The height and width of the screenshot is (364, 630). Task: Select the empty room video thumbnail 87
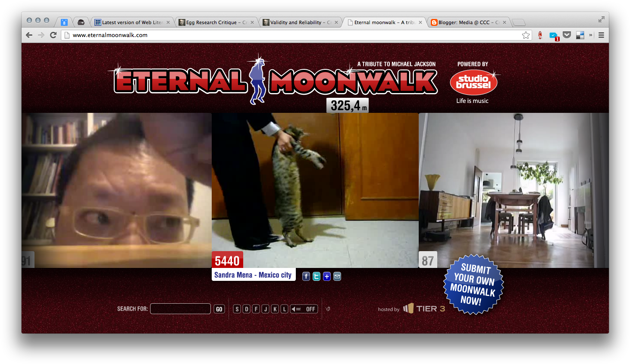click(513, 190)
